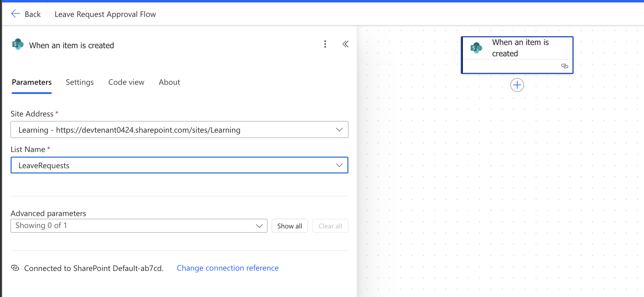The width and height of the screenshot is (644, 297).
Task: Open Change connection reference link
Action: (228, 268)
